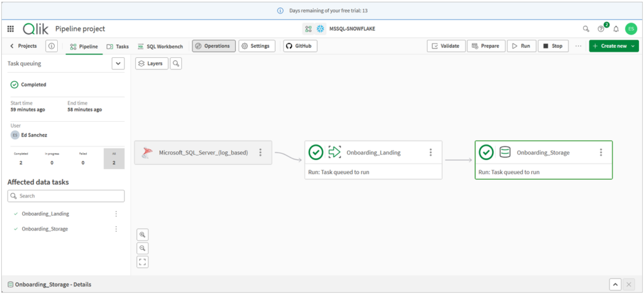
Task: Switch to the Tasks tab
Action: 118,46
